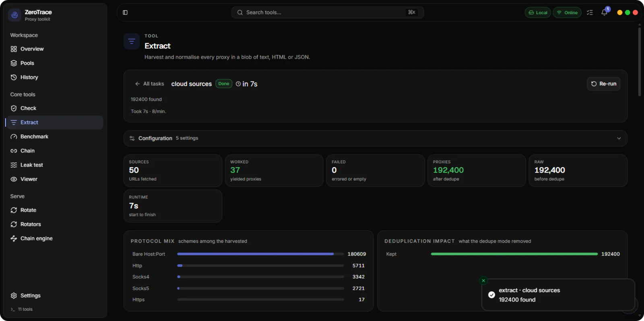Click the Socks4 protocol label

tap(141, 277)
